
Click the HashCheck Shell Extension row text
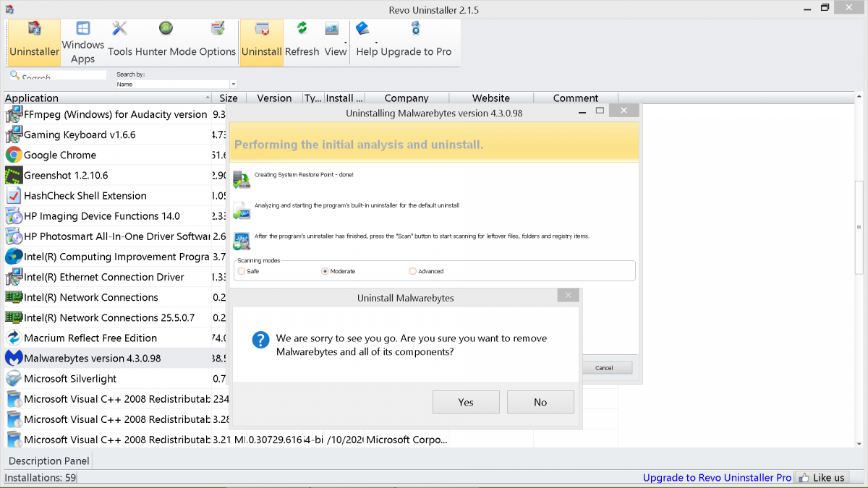tap(85, 195)
